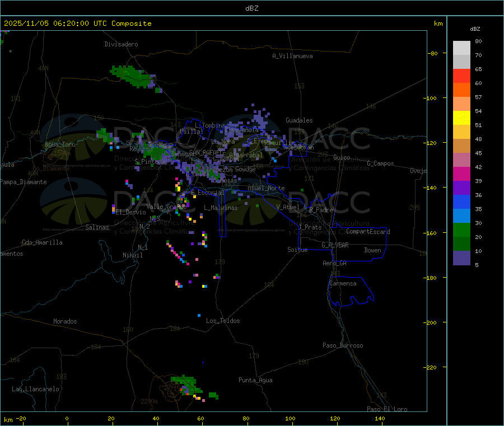Viewport: 504px width, 426px height.
Task: Click the 65-70 dBZ light gray legend swatch
Action: pos(461,62)
